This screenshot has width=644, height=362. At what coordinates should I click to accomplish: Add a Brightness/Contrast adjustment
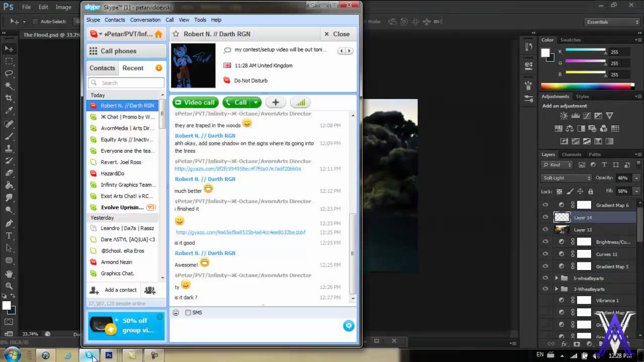coord(564,116)
